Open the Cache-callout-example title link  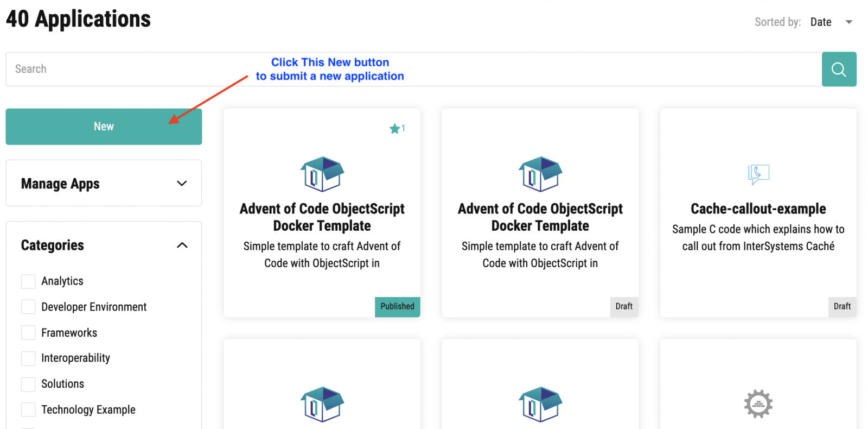pos(758,209)
